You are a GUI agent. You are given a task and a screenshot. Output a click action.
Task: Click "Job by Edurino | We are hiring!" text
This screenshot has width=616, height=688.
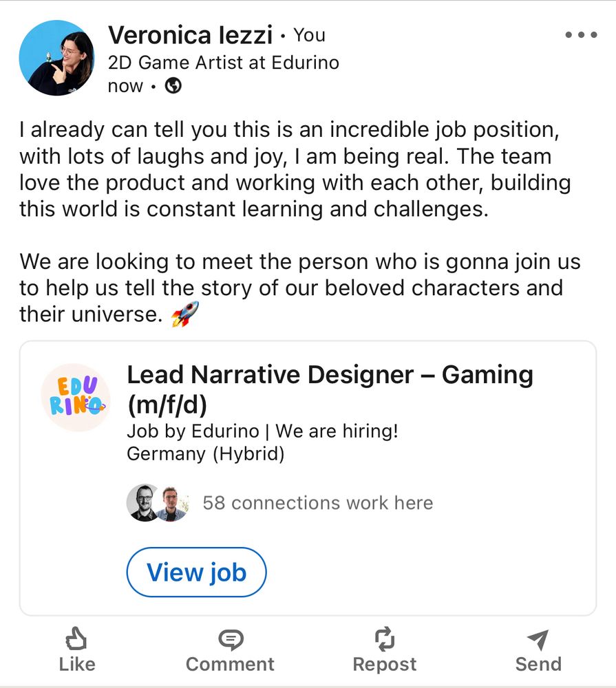pyautogui.click(x=262, y=431)
